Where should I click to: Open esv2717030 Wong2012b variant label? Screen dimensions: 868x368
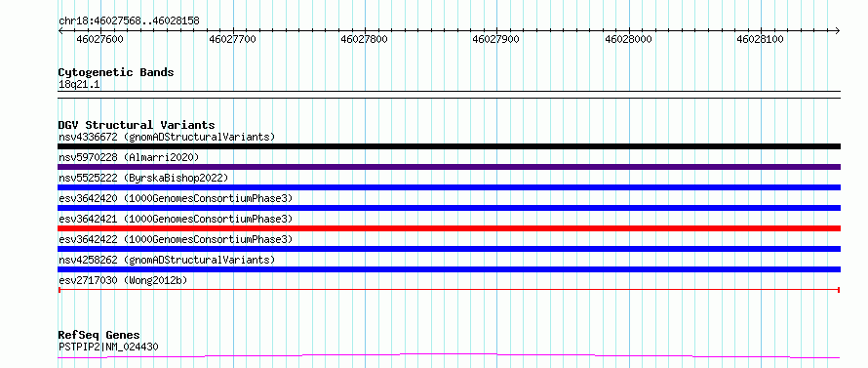point(123,280)
